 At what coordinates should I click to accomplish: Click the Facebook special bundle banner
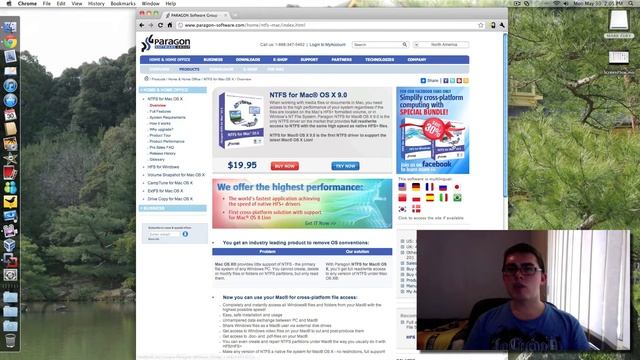point(433,130)
